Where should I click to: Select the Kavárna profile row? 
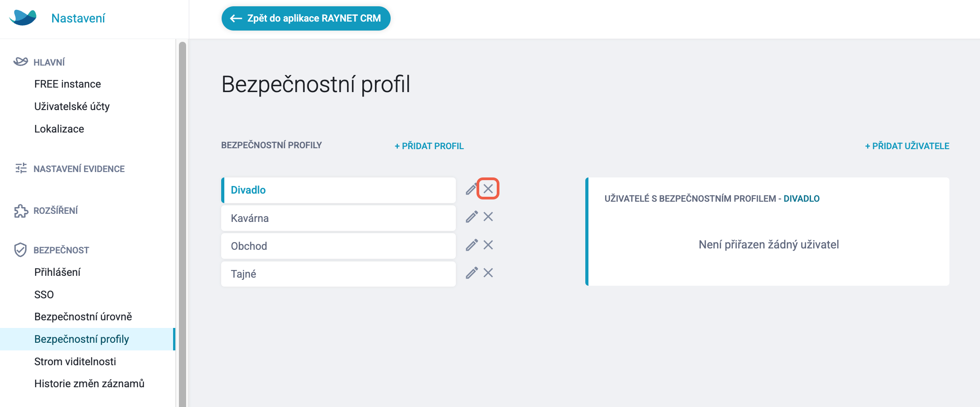click(x=339, y=218)
